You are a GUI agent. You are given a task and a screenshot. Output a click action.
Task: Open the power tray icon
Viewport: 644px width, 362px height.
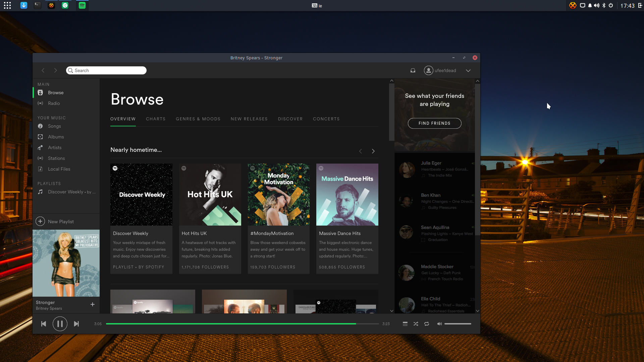(611, 5)
